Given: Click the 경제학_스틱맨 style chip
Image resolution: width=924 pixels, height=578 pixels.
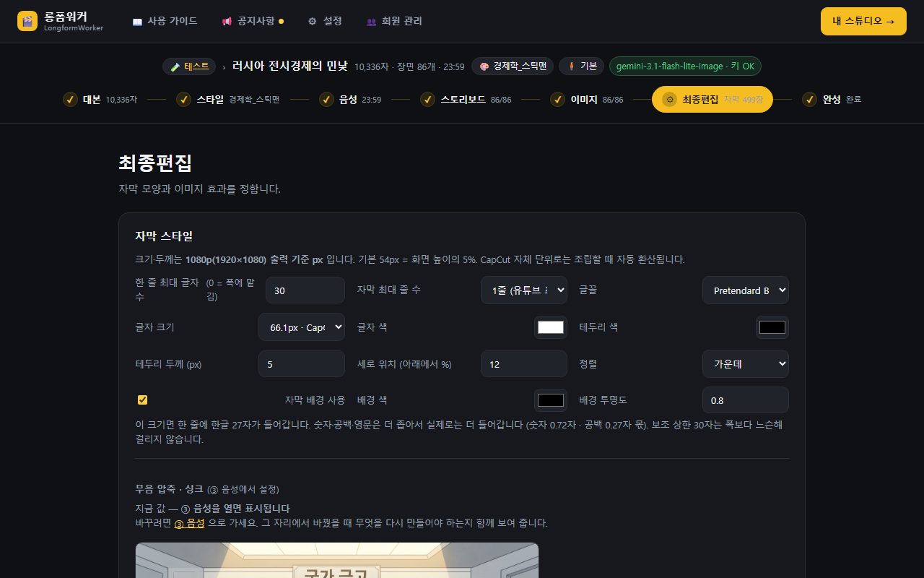Looking at the screenshot, I should click(x=513, y=66).
